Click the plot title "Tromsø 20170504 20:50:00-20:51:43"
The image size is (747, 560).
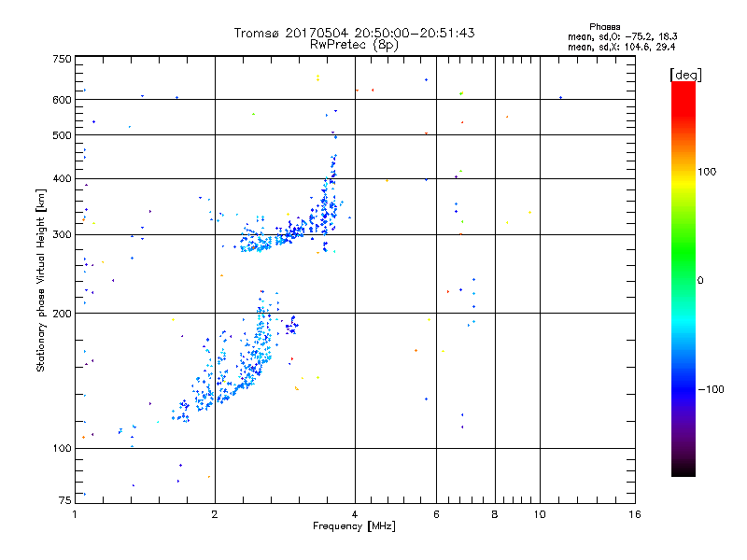click(x=354, y=33)
